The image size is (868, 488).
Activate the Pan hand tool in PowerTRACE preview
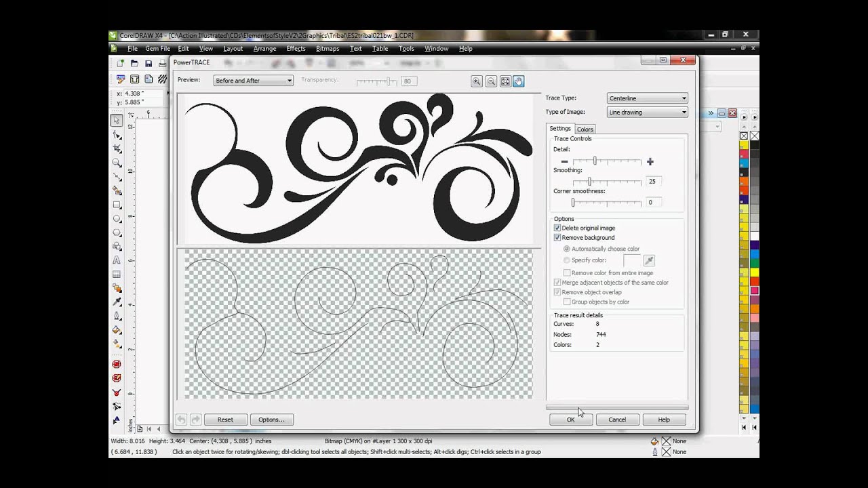(x=519, y=81)
